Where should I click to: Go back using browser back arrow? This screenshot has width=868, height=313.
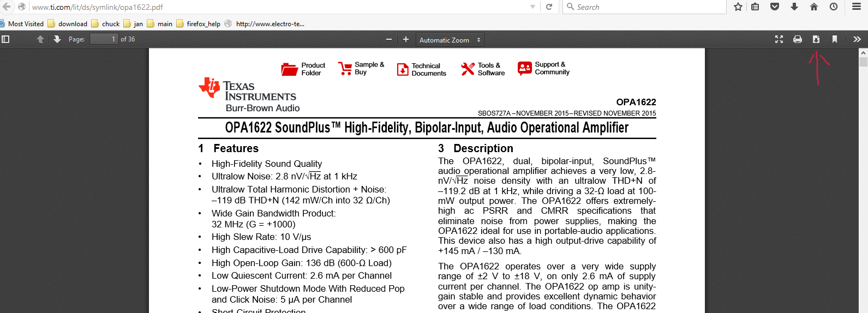point(6,7)
